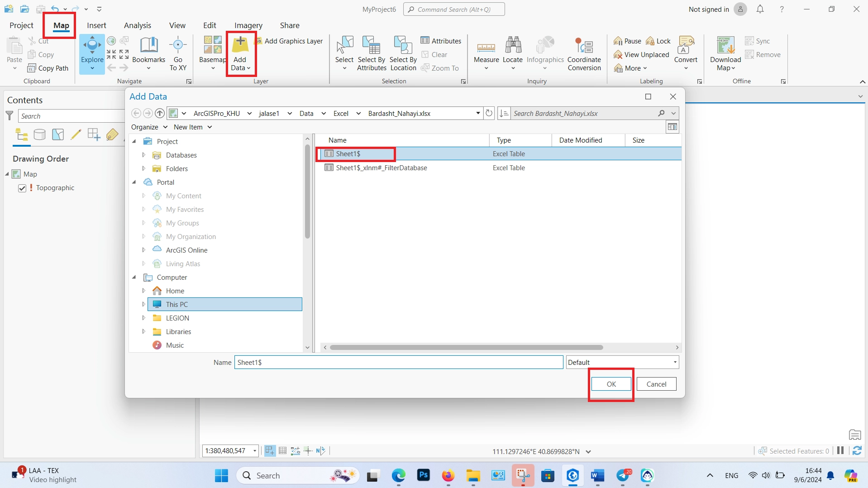Expand the This PC node
This screenshot has width=868, height=488.
(144, 304)
